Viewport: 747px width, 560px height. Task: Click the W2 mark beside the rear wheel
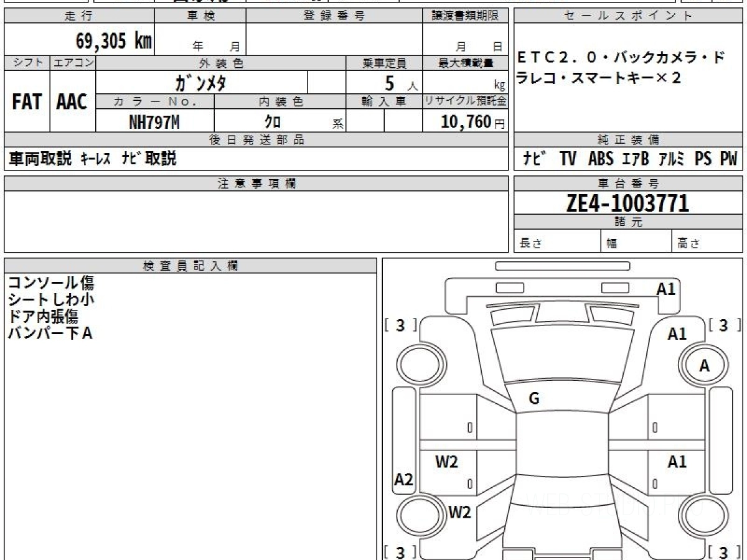click(459, 512)
